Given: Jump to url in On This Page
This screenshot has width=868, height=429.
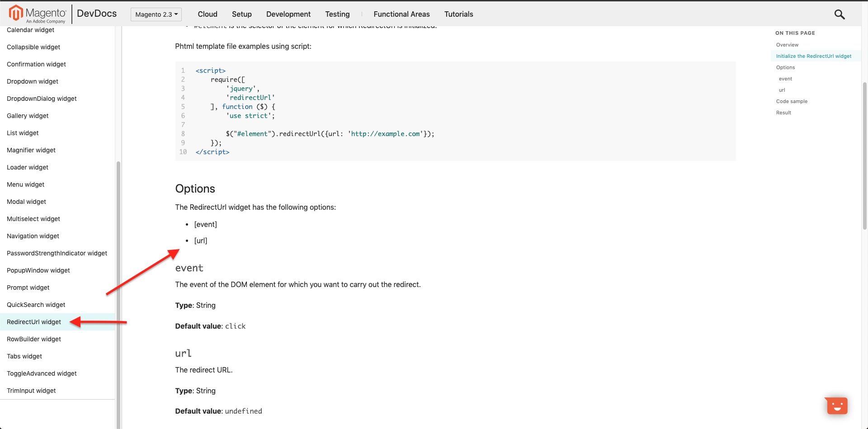Looking at the screenshot, I should (x=782, y=90).
